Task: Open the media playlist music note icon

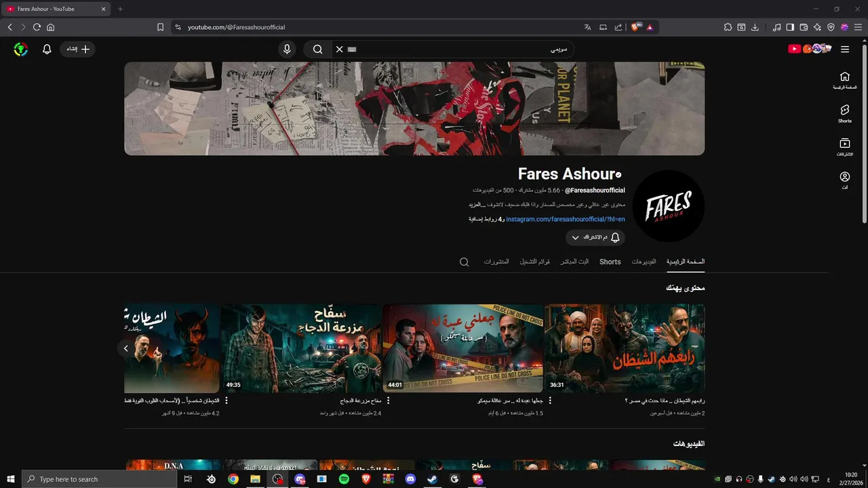Action: click(776, 27)
